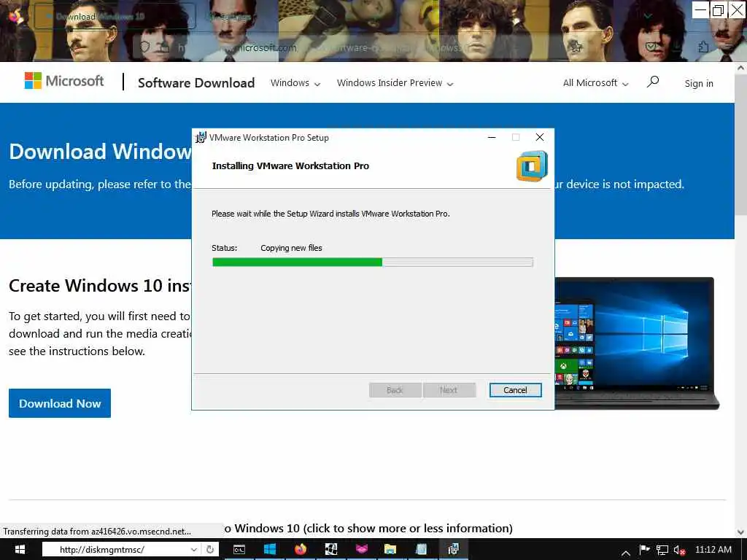This screenshot has height=560, width=747.
Task: Click the flag notification tray icon
Action: 645,550
